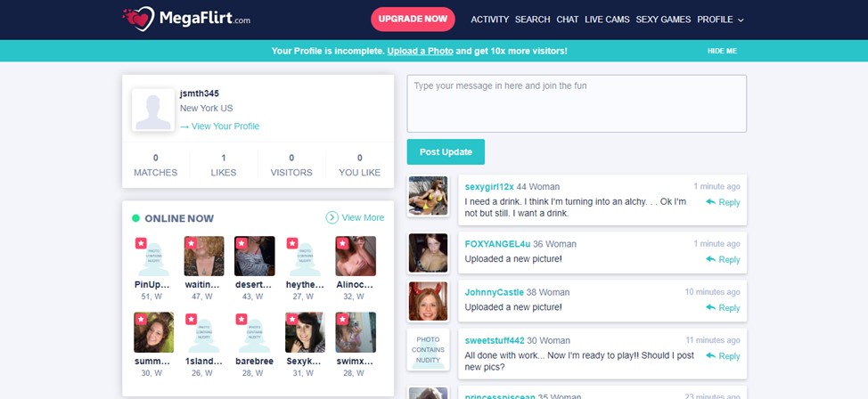Click the View More circled arrow icon

[332, 217]
